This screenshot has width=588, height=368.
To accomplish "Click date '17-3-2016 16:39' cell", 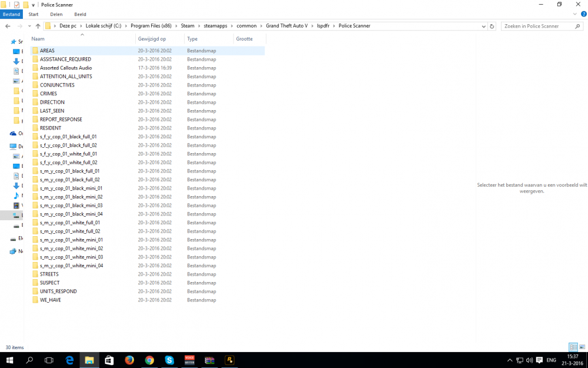I will click(155, 68).
